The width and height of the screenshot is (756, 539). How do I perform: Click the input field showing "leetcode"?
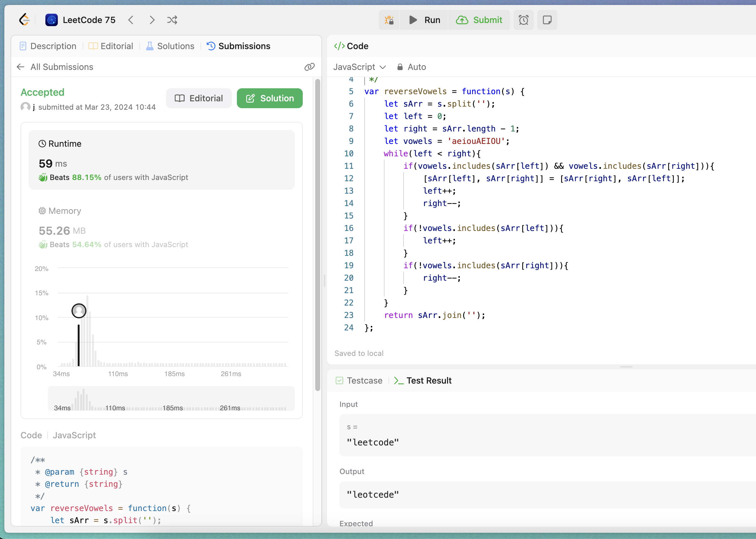pos(548,435)
